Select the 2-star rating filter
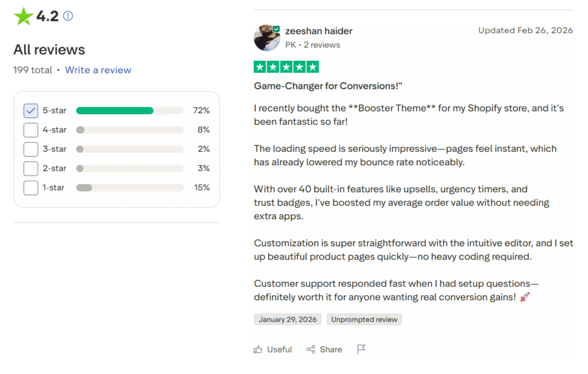Screen dimensions: 588x374 pyautogui.click(x=30, y=168)
